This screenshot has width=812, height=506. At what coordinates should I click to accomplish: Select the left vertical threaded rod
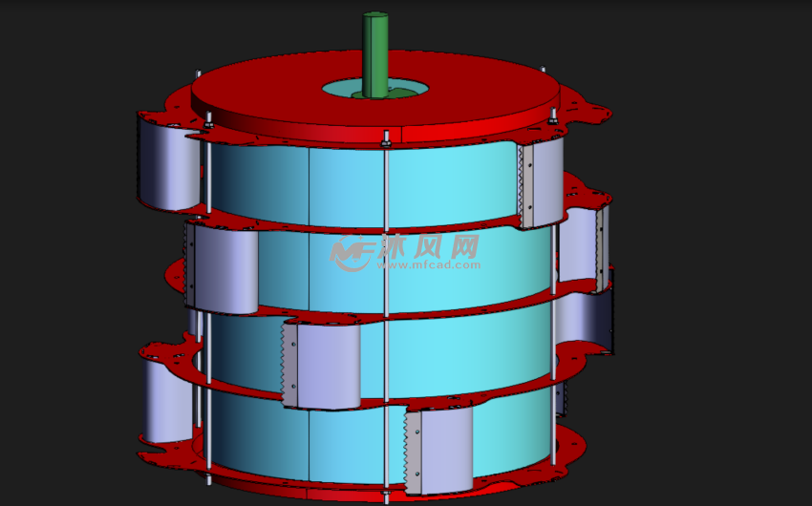(x=207, y=286)
